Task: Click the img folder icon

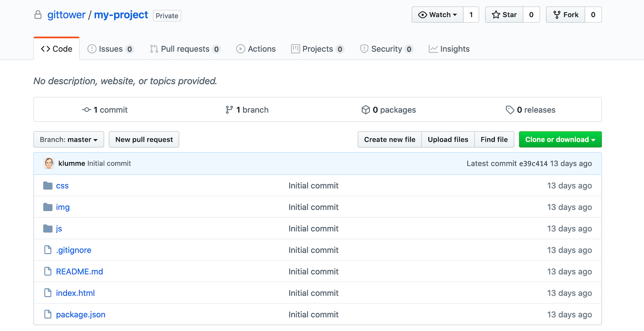Action: (48, 207)
